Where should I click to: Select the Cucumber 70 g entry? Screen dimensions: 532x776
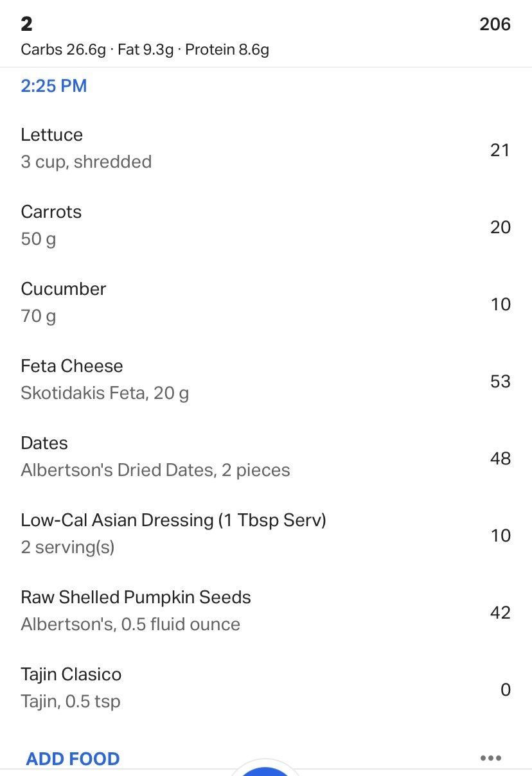tap(266, 303)
